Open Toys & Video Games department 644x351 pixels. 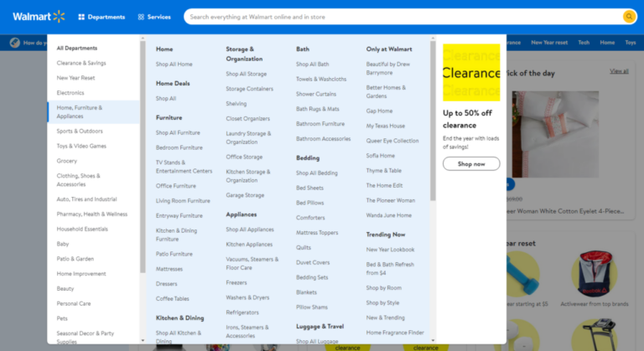(81, 146)
